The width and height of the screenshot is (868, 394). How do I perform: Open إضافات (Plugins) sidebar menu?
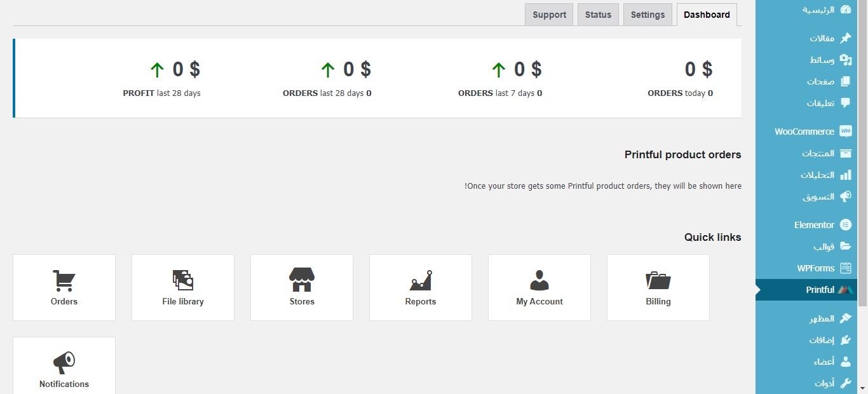pos(821,340)
